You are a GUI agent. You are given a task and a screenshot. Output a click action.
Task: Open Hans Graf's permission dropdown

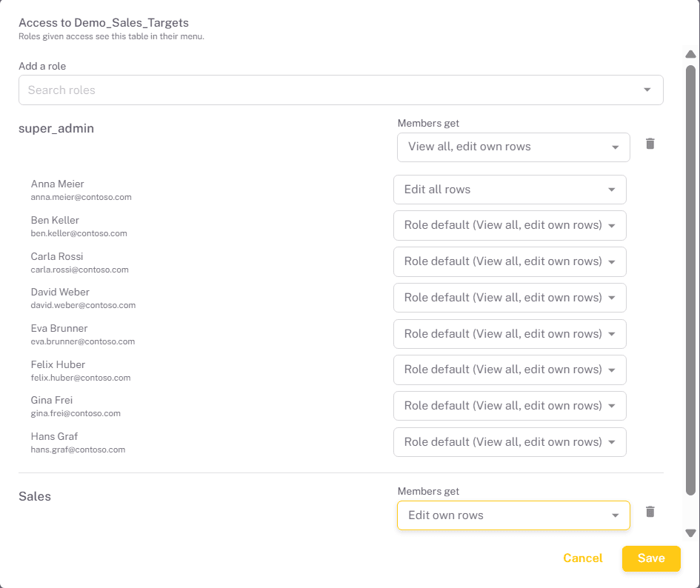(510, 442)
